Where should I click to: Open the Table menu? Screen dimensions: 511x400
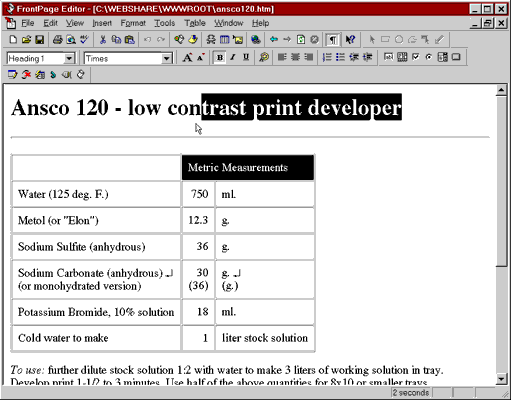point(195,23)
